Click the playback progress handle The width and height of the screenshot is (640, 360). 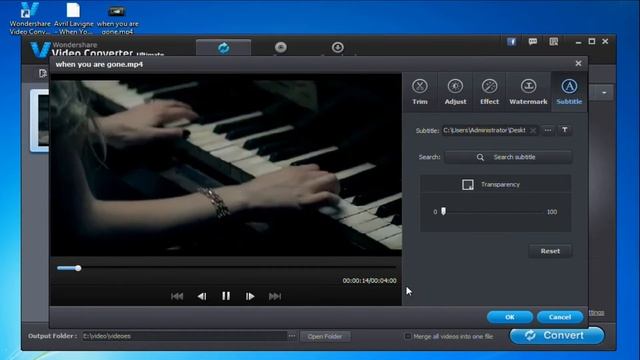click(x=78, y=268)
